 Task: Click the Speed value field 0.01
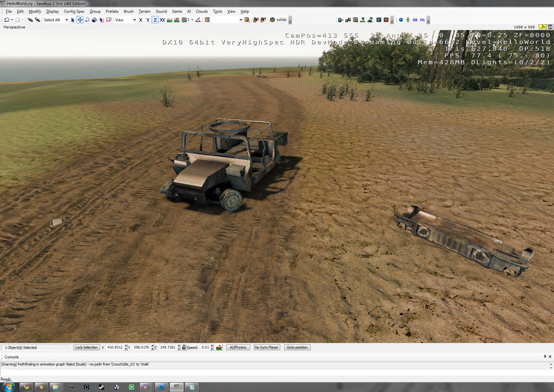point(205,348)
